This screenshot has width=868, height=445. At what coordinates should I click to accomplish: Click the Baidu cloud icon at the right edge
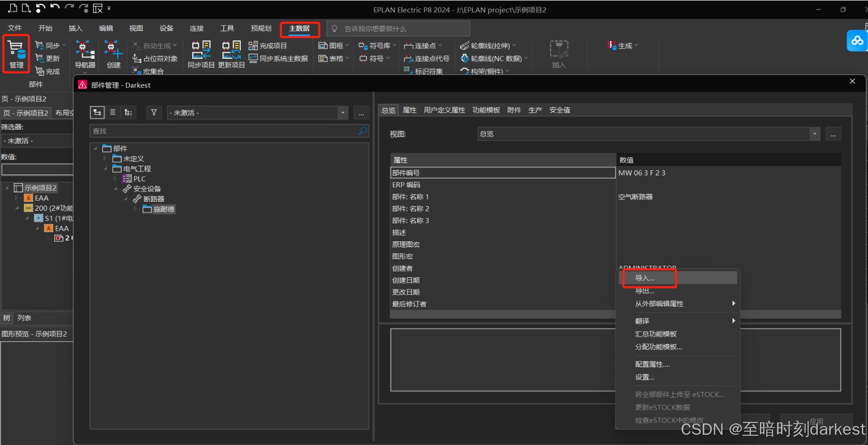pyautogui.click(x=857, y=40)
